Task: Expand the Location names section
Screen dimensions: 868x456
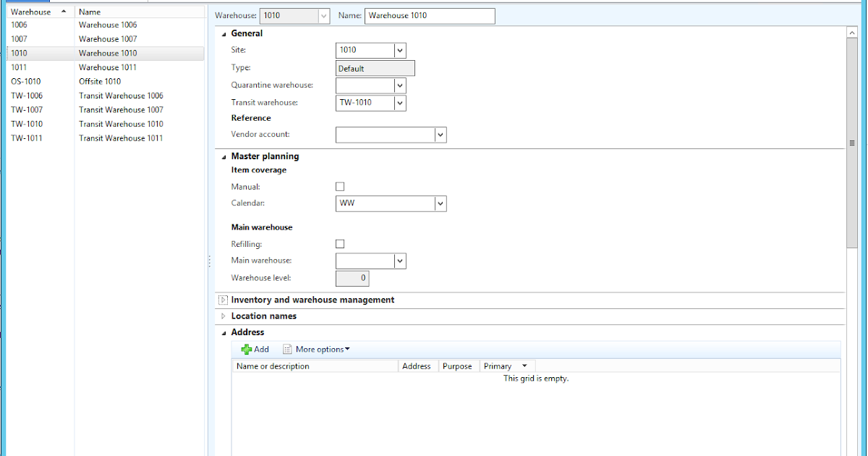Action: [222, 316]
